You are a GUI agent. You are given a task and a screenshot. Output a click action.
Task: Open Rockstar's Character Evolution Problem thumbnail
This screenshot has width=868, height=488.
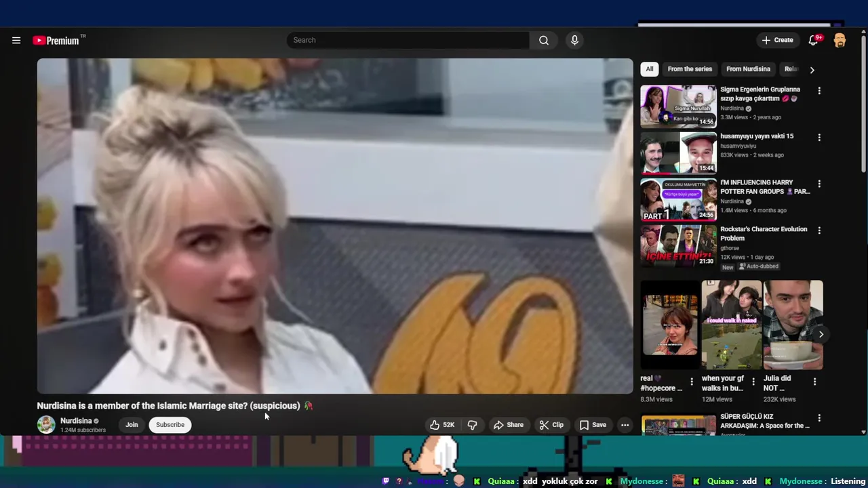(x=678, y=246)
